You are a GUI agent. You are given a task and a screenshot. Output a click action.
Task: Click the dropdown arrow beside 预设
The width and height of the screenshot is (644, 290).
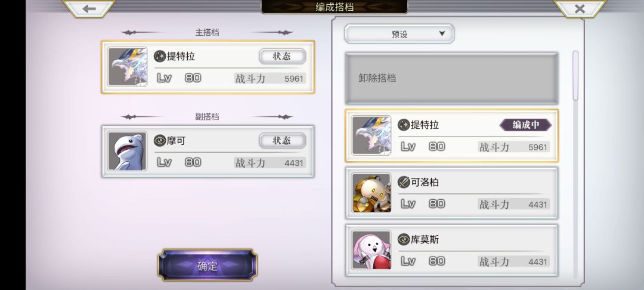[442, 33]
